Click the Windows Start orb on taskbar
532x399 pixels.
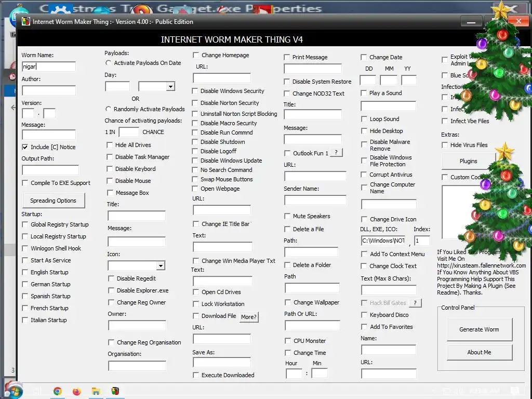(14, 391)
